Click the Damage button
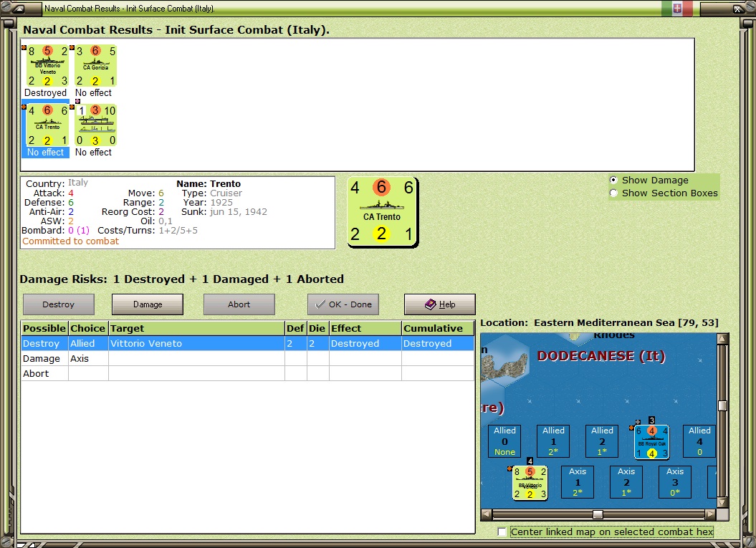 tap(148, 304)
